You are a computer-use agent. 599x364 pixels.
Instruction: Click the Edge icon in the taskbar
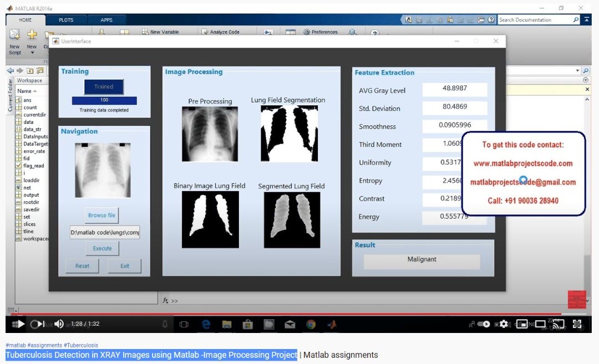[x=206, y=324]
